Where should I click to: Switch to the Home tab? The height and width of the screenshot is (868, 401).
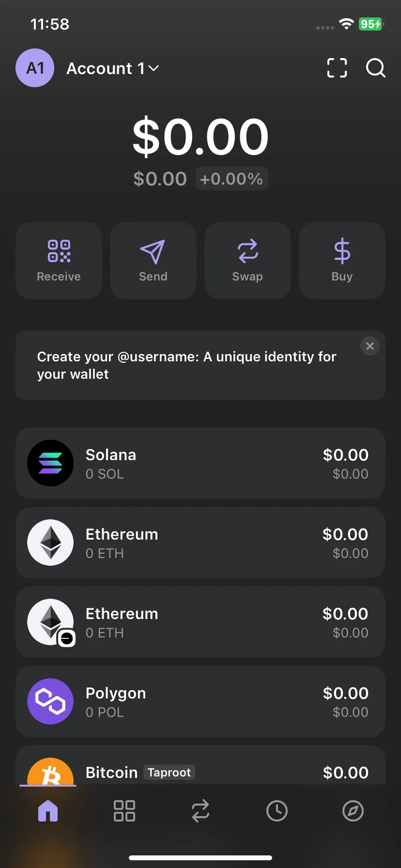(48, 811)
